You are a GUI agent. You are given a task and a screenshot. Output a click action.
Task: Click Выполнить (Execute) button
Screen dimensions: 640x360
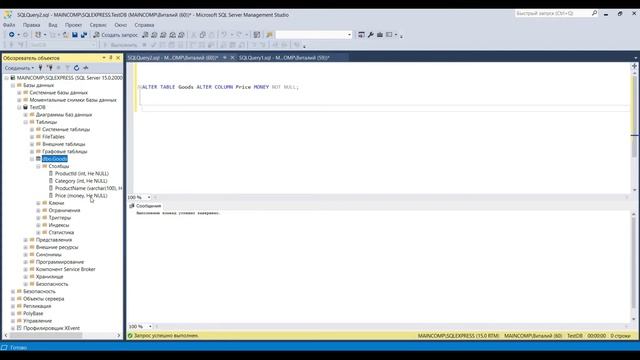[x=120, y=45]
